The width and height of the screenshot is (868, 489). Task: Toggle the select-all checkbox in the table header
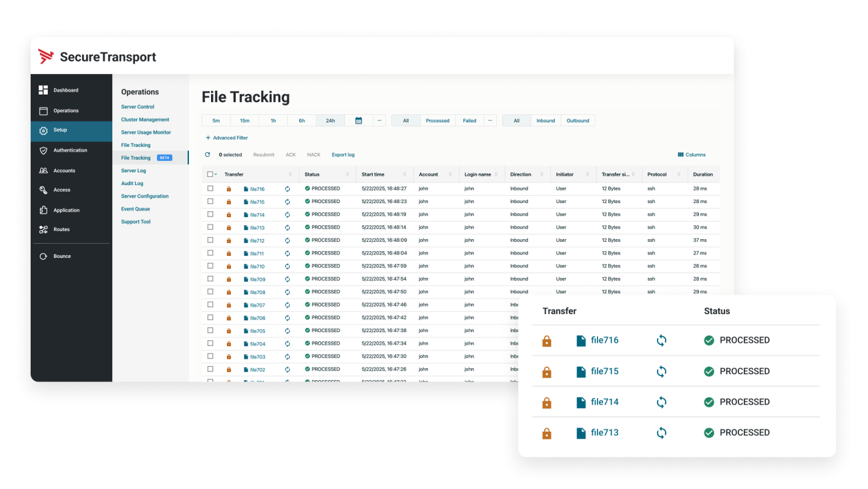click(210, 174)
